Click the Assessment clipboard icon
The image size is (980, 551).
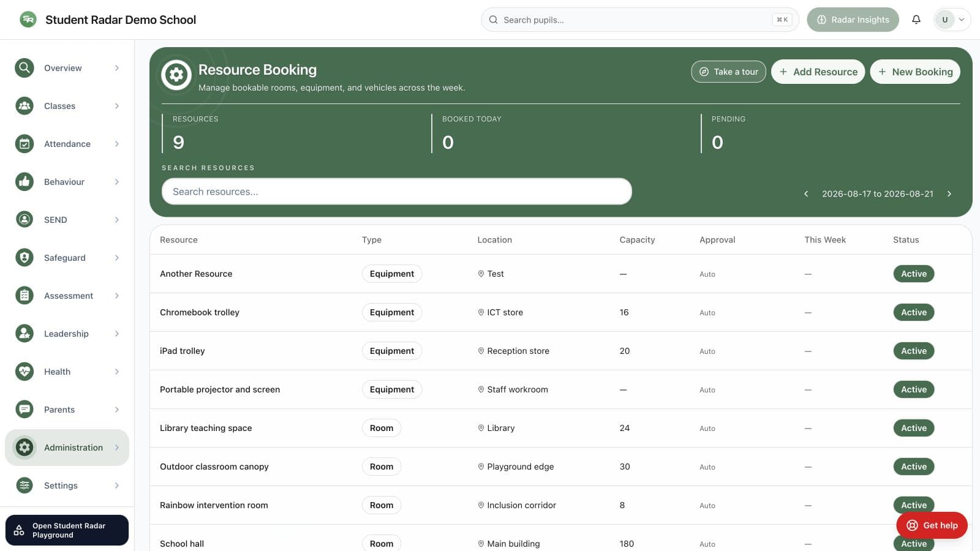[x=24, y=296]
